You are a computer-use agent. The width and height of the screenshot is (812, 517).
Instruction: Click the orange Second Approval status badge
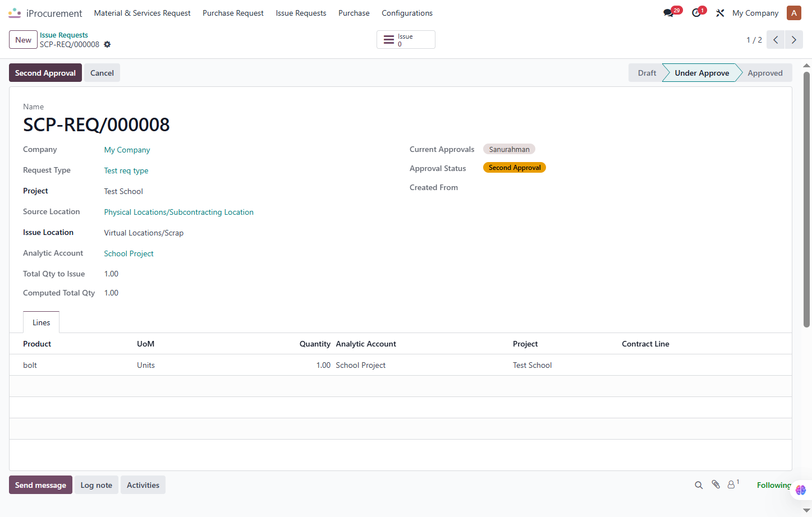pos(515,168)
